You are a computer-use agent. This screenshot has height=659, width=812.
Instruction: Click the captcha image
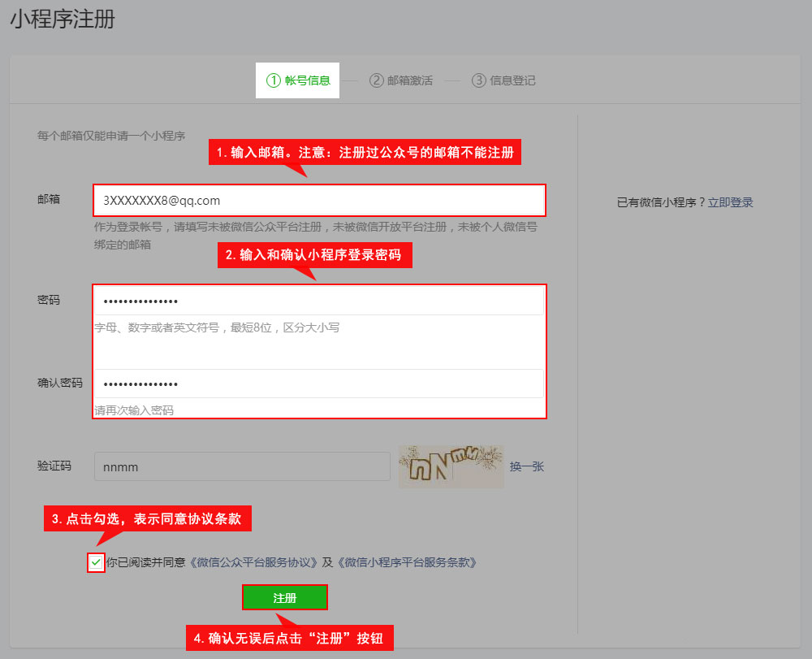[x=451, y=466]
